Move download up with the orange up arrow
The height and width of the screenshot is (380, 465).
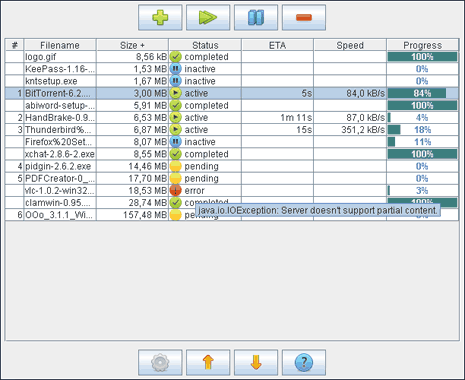point(208,362)
